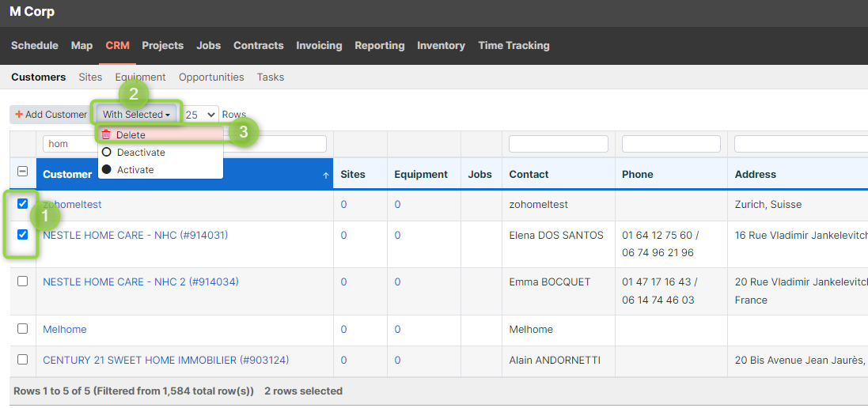Open NESTLE HOME CARE - NHC 2 (#914034) link
Viewport: 868px width, 408px height.
click(x=141, y=281)
